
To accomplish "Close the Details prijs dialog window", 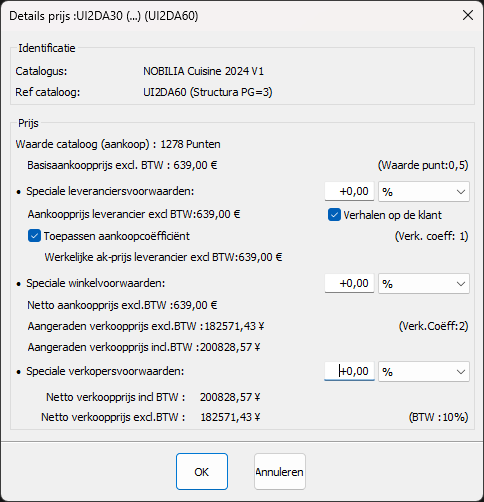I will click(468, 15).
